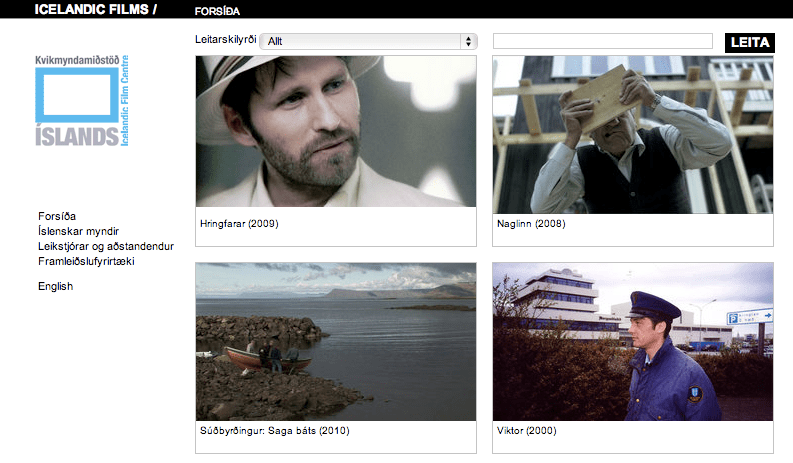The height and width of the screenshot is (463, 793).
Task: Open the Viktor (2000) title link
Action: tap(526, 431)
